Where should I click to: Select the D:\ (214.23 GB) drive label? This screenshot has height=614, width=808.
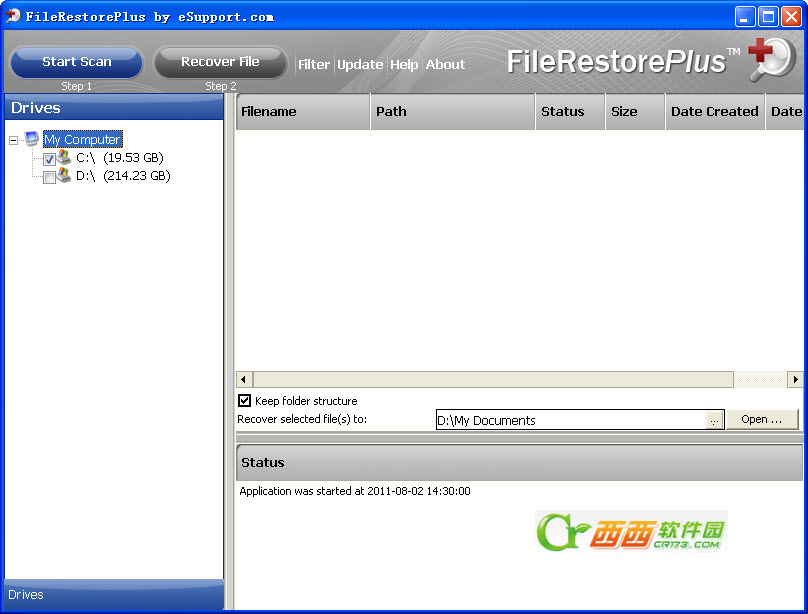click(123, 176)
